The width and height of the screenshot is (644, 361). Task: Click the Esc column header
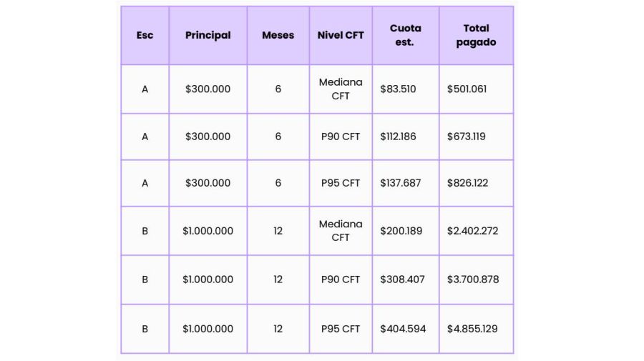click(145, 35)
